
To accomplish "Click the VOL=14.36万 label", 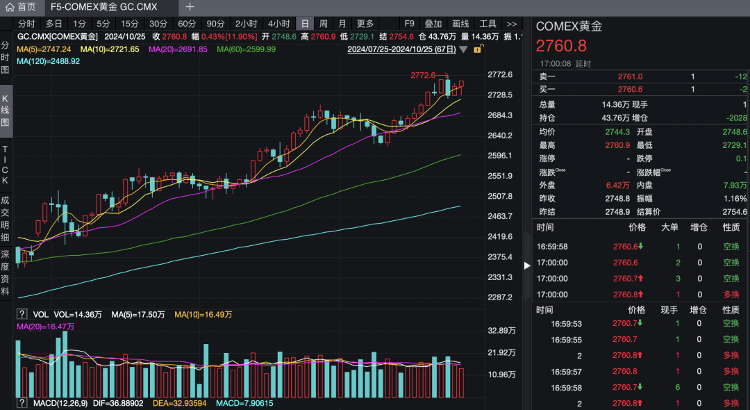I will click(x=77, y=314).
